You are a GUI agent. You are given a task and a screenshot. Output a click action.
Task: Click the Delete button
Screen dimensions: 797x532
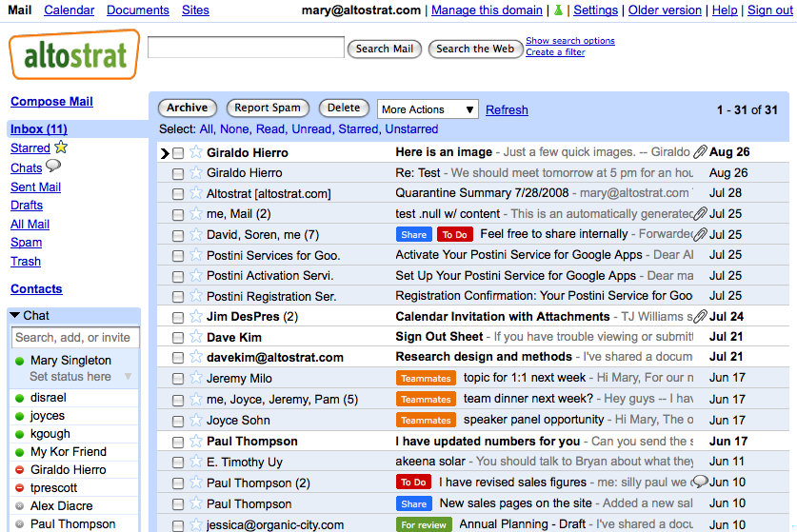coord(344,108)
